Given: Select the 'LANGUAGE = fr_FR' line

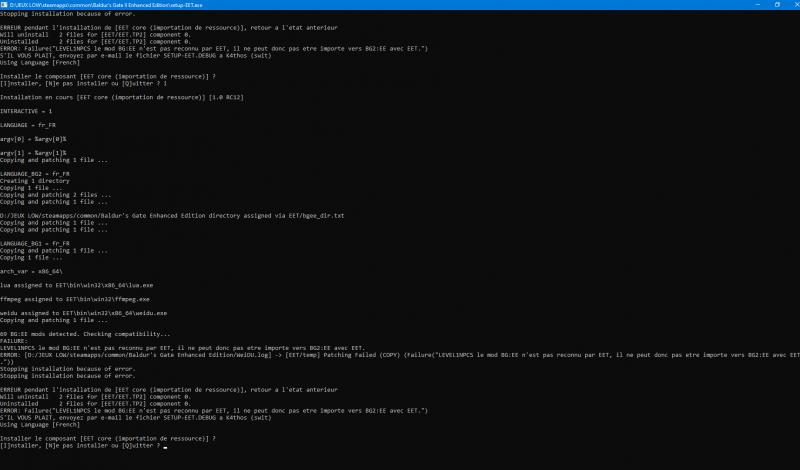Looking at the screenshot, I should pos(28,125).
